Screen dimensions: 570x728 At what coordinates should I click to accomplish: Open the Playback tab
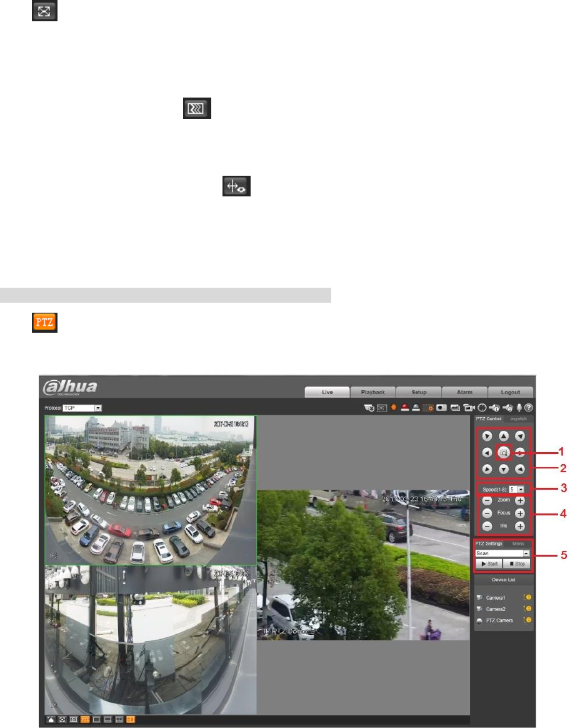point(373,392)
